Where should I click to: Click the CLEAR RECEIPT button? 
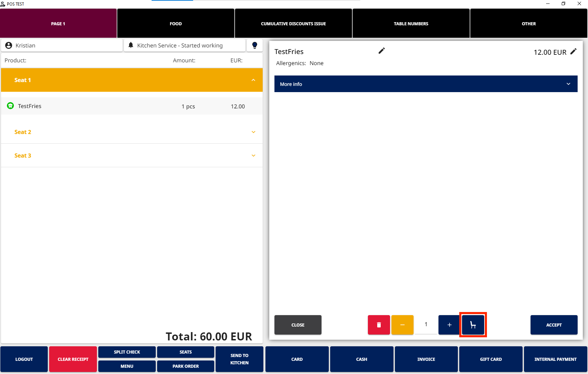(x=73, y=359)
